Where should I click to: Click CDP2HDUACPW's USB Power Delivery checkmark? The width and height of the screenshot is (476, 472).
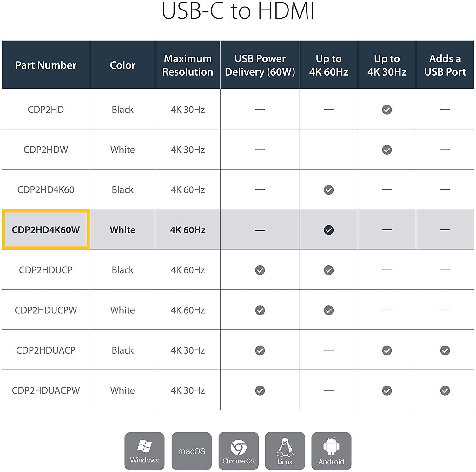pyautogui.click(x=260, y=390)
